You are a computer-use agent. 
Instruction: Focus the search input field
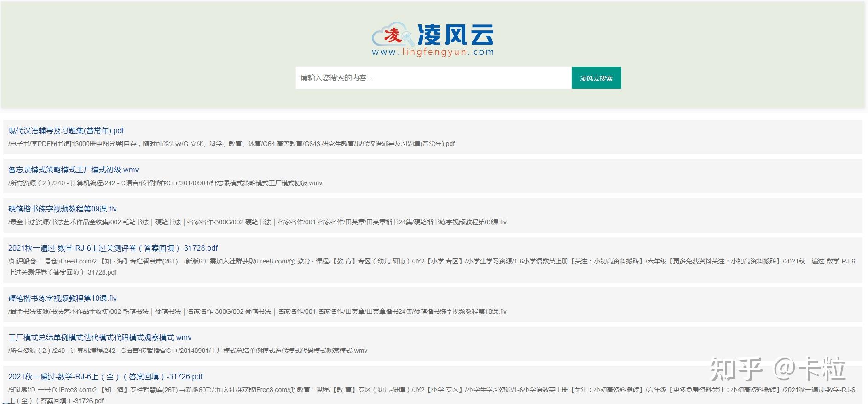click(x=434, y=78)
